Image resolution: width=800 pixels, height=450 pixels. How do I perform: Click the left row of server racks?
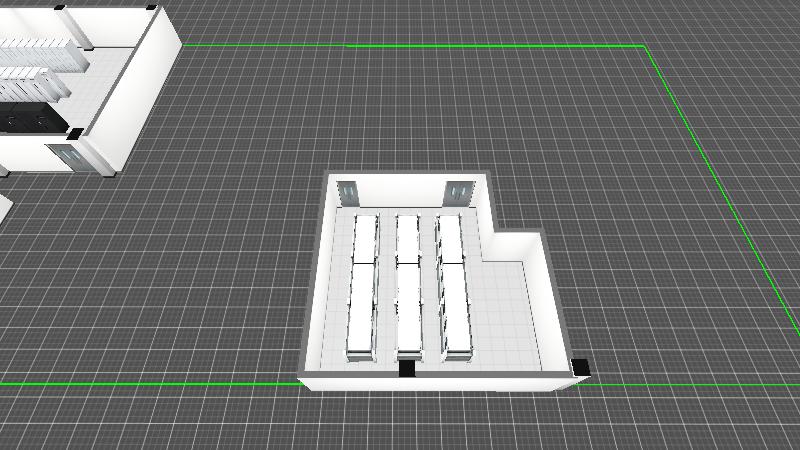[362, 290]
